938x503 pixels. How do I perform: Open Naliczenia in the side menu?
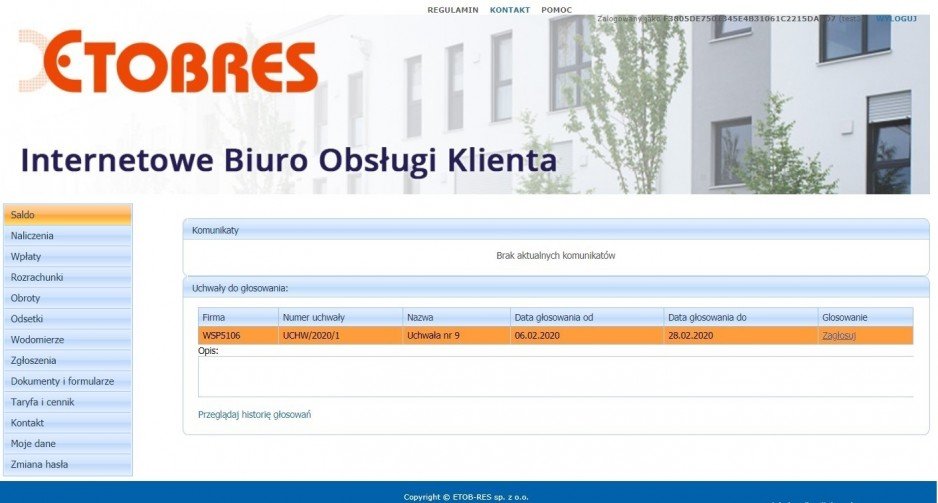[x=68, y=236]
